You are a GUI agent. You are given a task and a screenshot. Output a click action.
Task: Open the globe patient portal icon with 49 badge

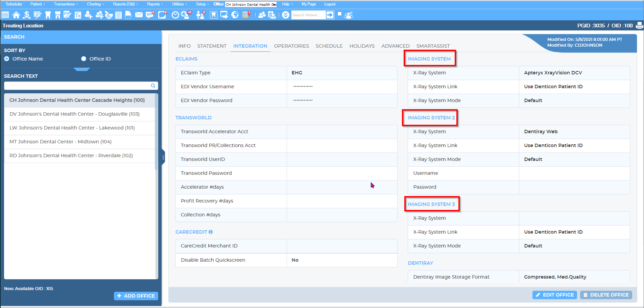(x=186, y=15)
